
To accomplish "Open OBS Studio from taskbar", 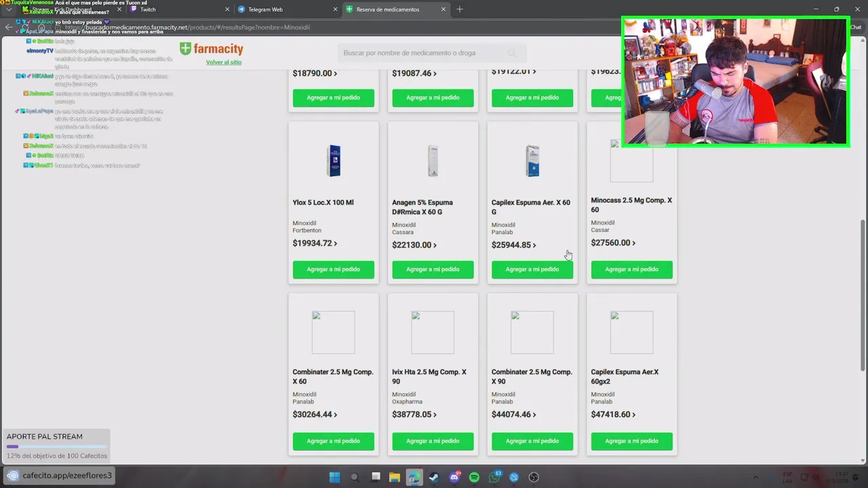I will click(534, 477).
